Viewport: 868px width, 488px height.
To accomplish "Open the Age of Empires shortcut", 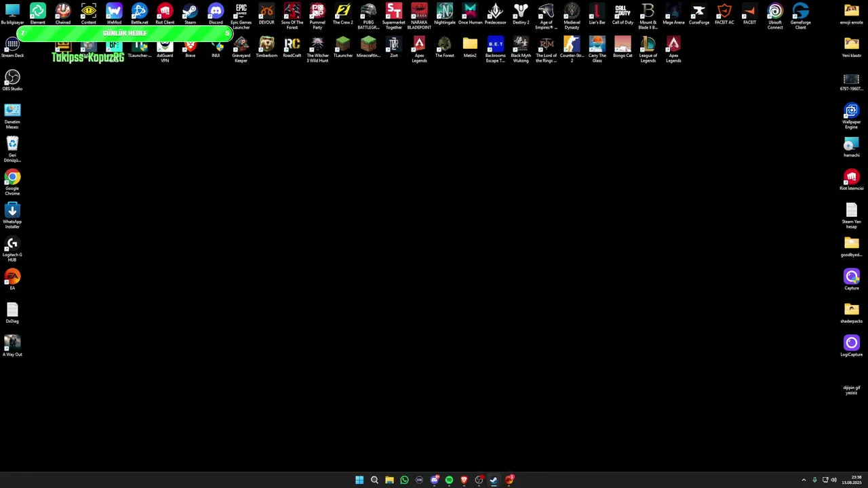I will point(546,16).
